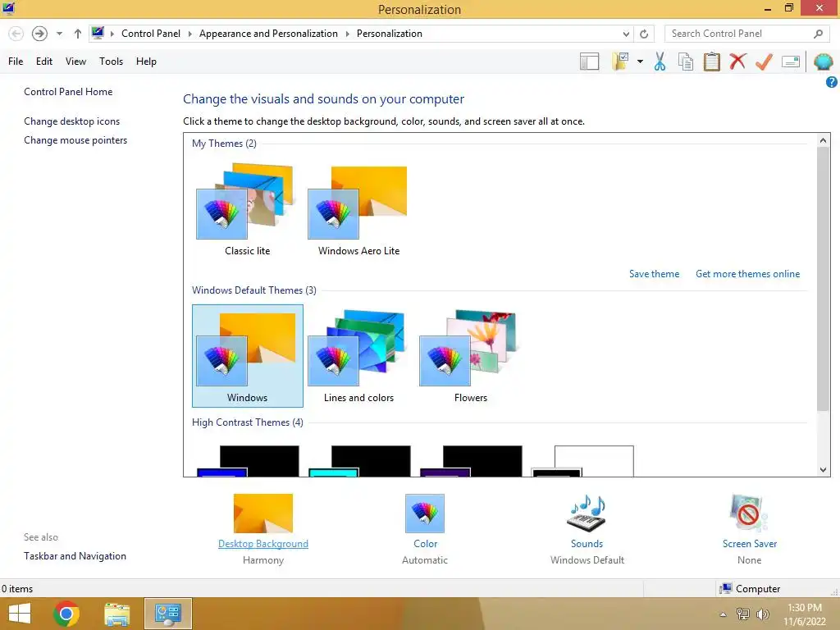
Task: Open the Sounds settings icon
Action: pos(587,514)
